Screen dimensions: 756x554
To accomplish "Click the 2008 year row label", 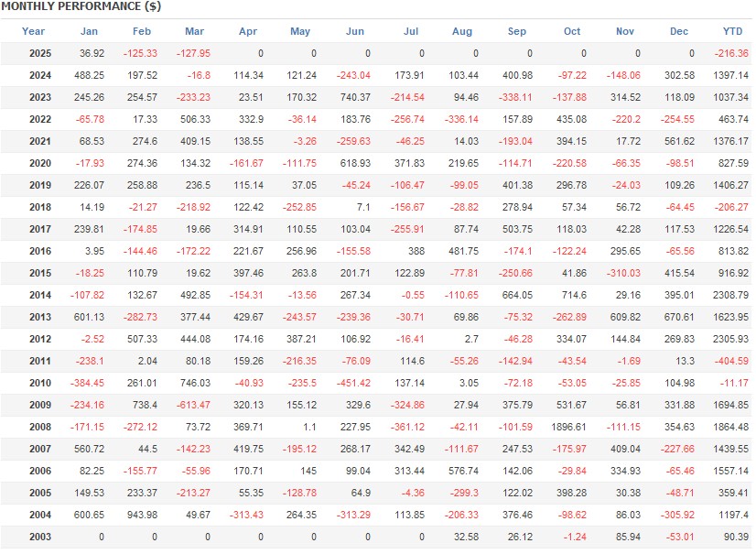I will (40, 427).
